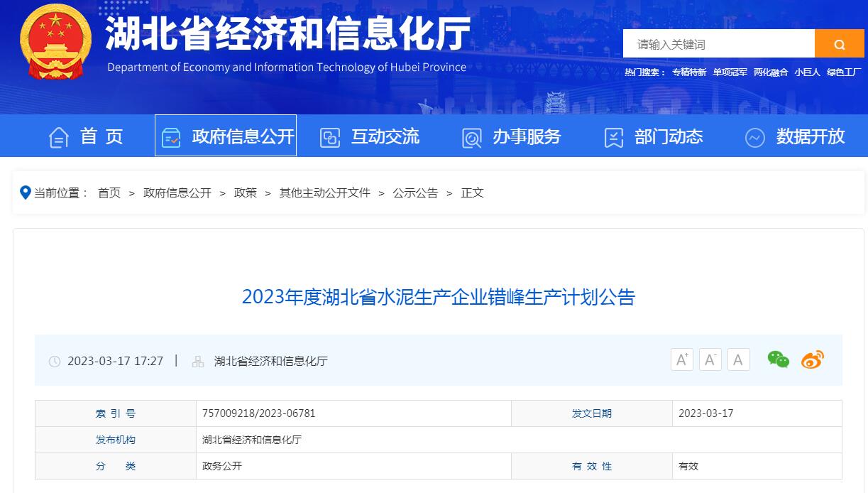This screenshot has width=868, height=493.
Task: Click the location pin beside 当前位置
Action: point(26,192)
